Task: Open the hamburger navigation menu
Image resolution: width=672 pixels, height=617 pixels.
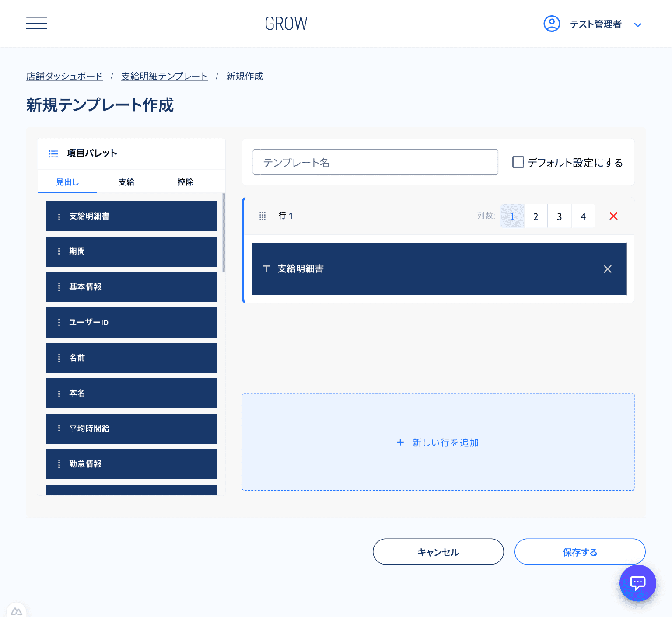Action: pos(37,23)
